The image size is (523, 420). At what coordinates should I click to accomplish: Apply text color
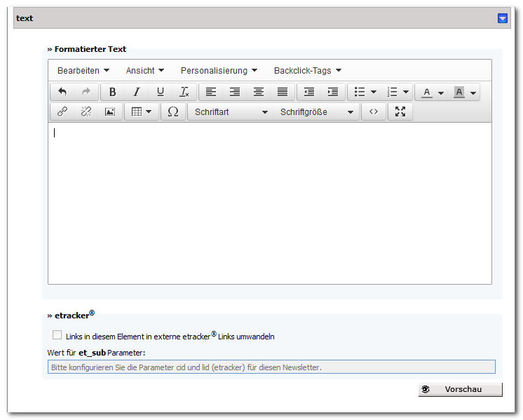[x=427, y=92]
